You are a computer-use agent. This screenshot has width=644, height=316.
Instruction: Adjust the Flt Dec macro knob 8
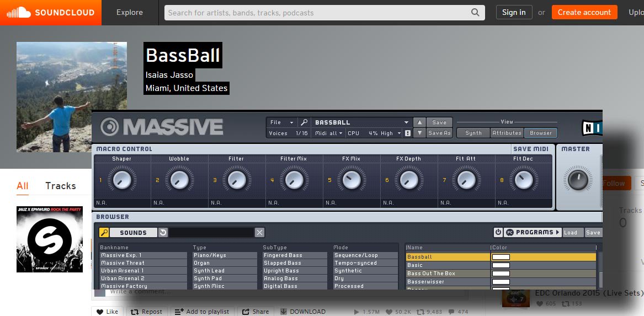tap(524, 180)
